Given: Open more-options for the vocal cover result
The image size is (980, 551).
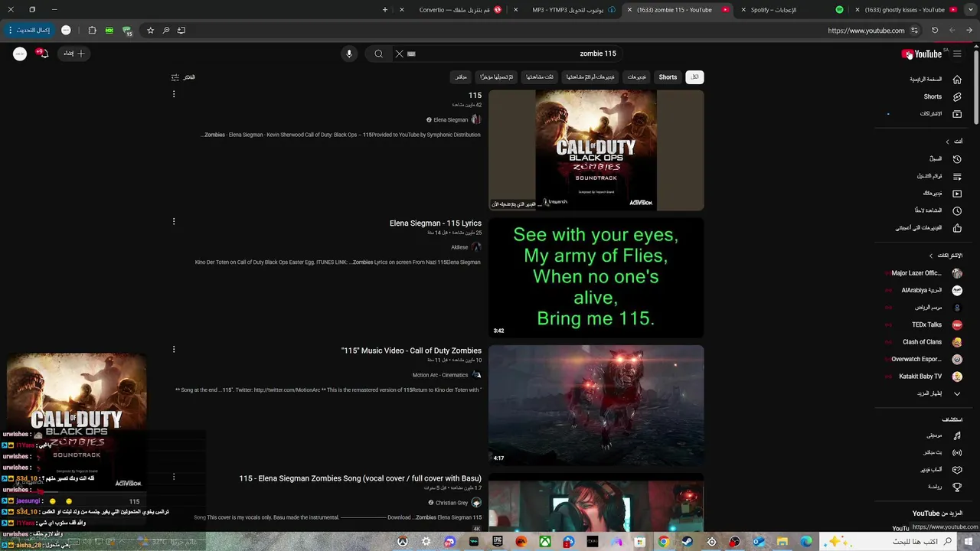Looking at the screenshot, I should [174, 476].
